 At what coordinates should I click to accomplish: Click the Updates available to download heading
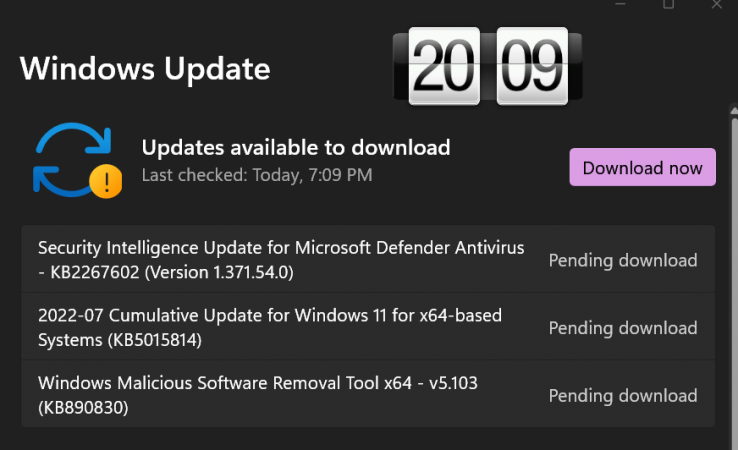pos(296,147)
